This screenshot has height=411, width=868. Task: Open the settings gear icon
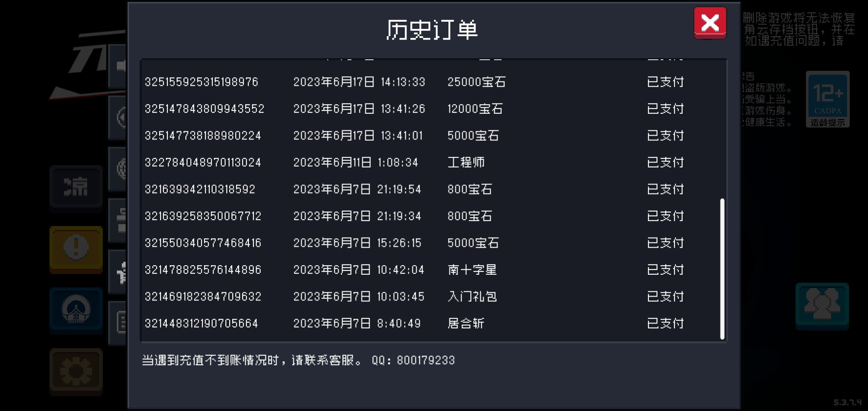pos(76,371)
